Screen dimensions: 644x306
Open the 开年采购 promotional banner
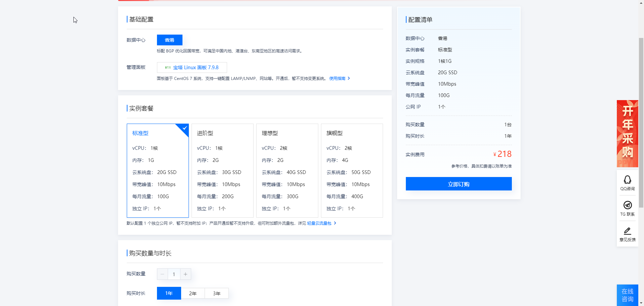click(627, 133)
